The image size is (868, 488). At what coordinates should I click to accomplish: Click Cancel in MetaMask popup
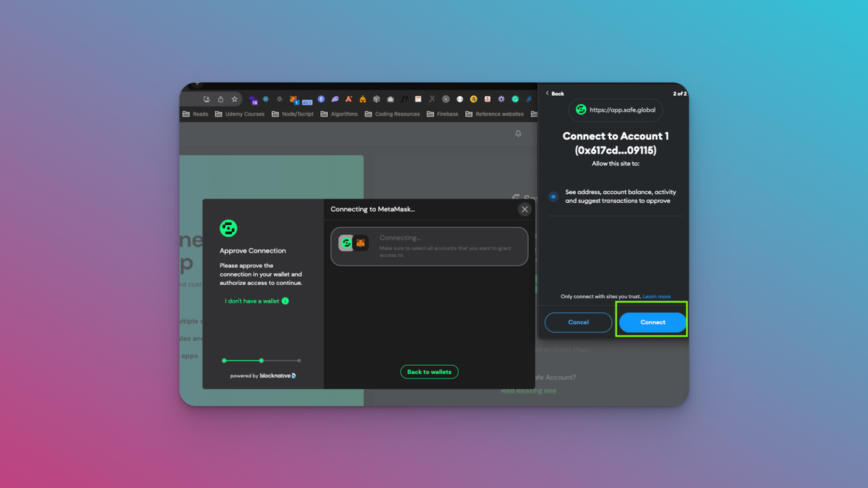point(578,322)
